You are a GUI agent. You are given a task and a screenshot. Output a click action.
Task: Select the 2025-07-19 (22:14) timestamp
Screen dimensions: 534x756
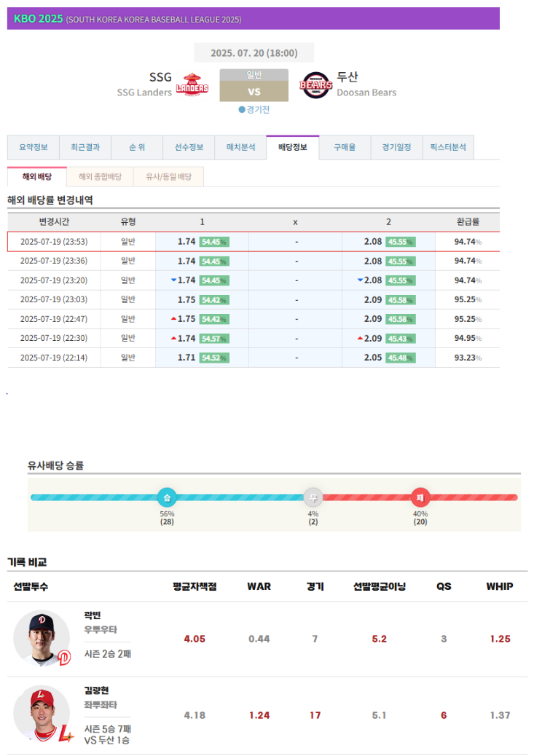(x=54, y=358)
